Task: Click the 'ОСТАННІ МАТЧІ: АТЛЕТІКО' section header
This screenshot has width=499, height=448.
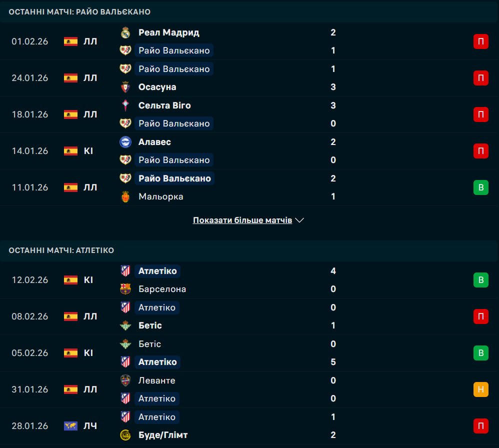Action: [x=61, y=250]
